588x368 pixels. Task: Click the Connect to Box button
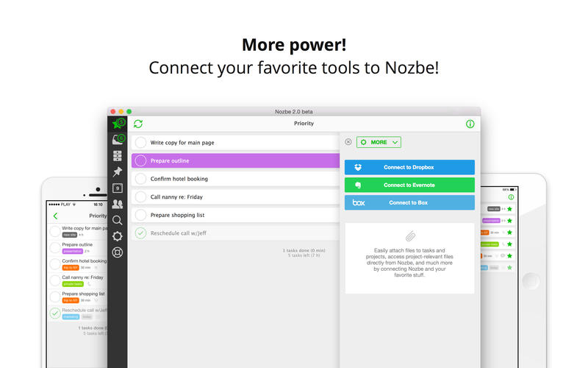[409, 202]
